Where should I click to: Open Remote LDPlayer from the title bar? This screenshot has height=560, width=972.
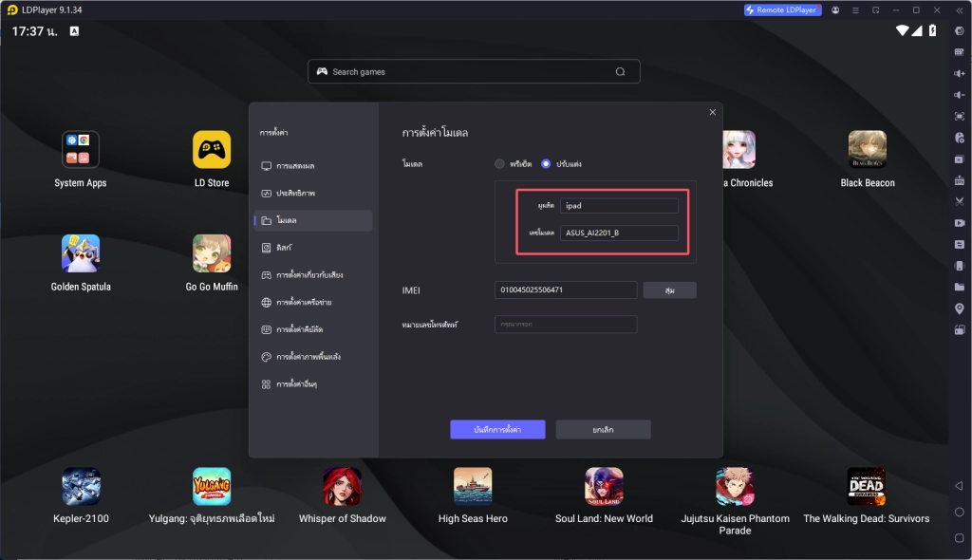[781, 9]
